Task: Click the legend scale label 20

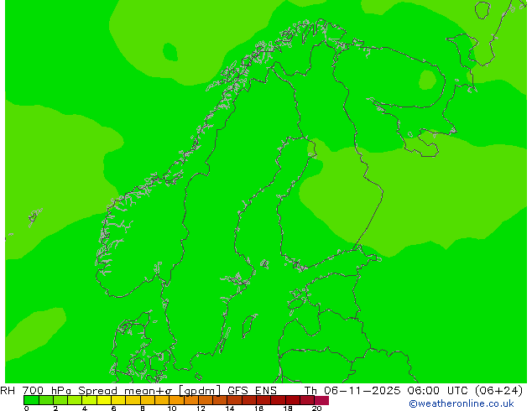Action: coord(317,408)
